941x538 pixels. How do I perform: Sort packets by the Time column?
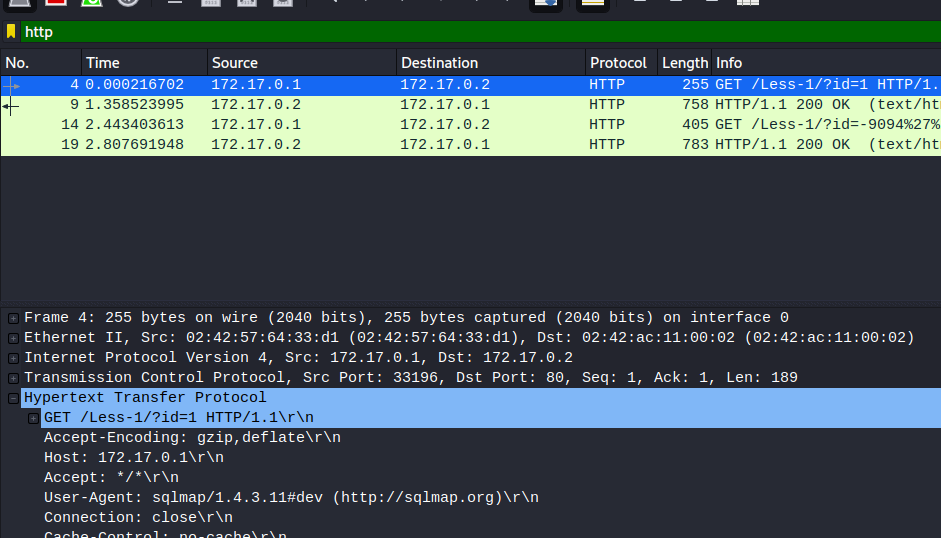pos(144,63)
